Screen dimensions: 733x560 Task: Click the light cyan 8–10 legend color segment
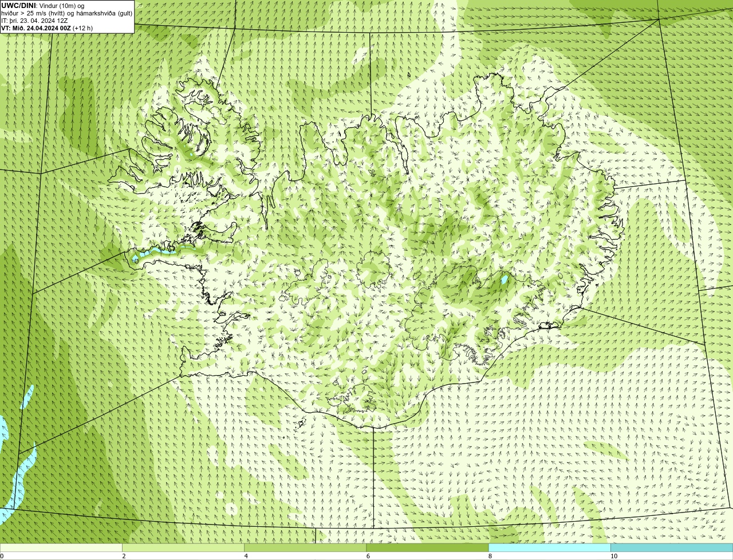coord(549,548)
